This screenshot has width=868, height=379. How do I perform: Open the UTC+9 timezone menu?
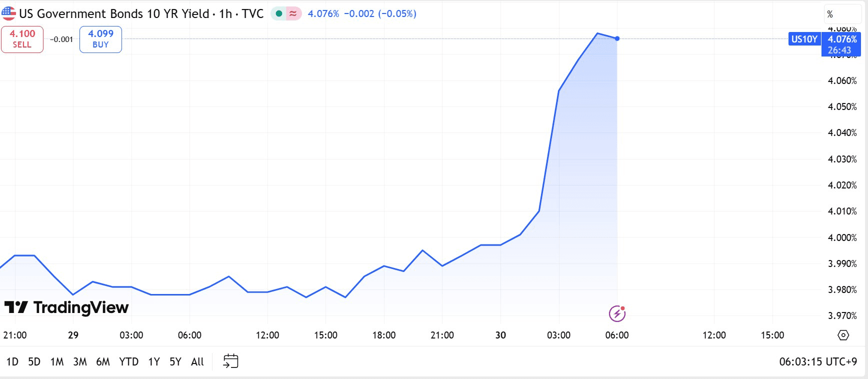[817, 361]
